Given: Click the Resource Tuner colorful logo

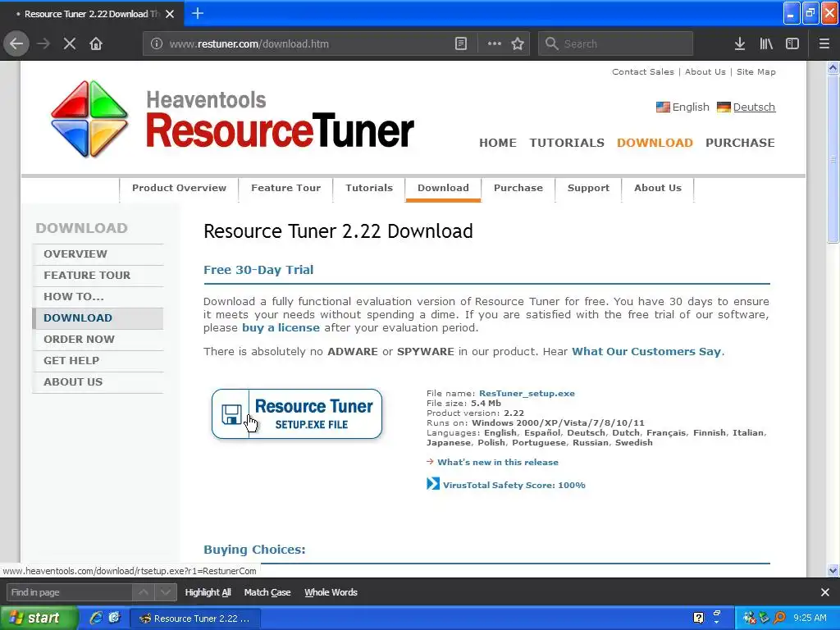Looking at the screenshot, I should tap(89, 119).
